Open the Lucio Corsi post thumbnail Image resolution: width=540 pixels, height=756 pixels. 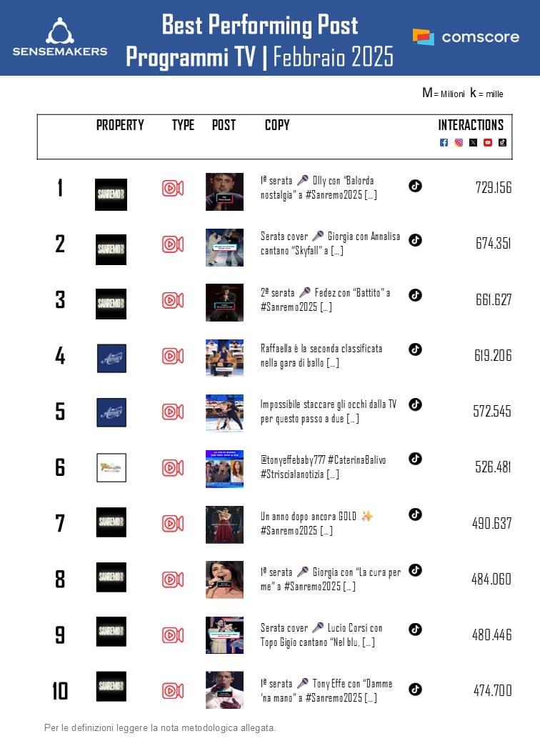pyautogui.click(x=224, y=635)
